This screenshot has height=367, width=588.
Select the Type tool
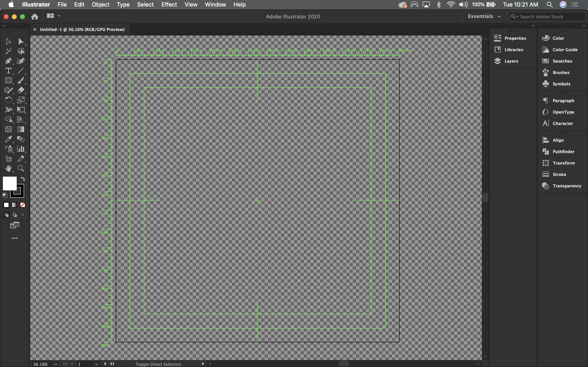[x=9, y=71]
